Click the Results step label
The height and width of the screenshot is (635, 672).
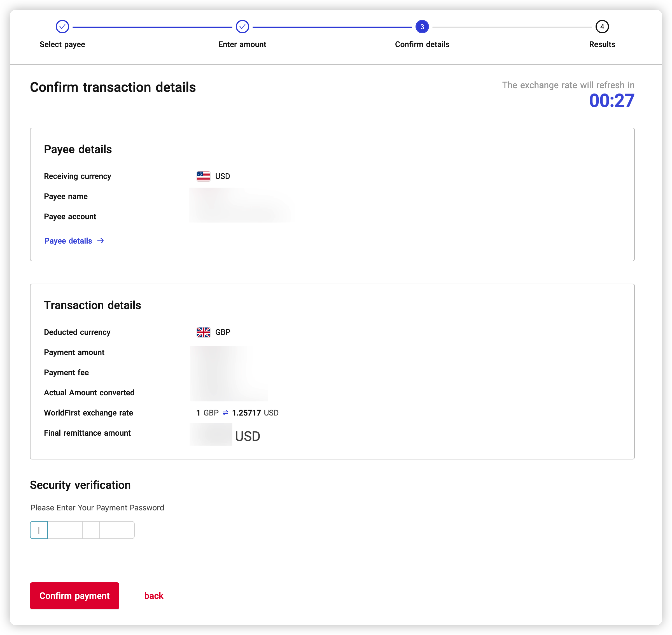602,44
